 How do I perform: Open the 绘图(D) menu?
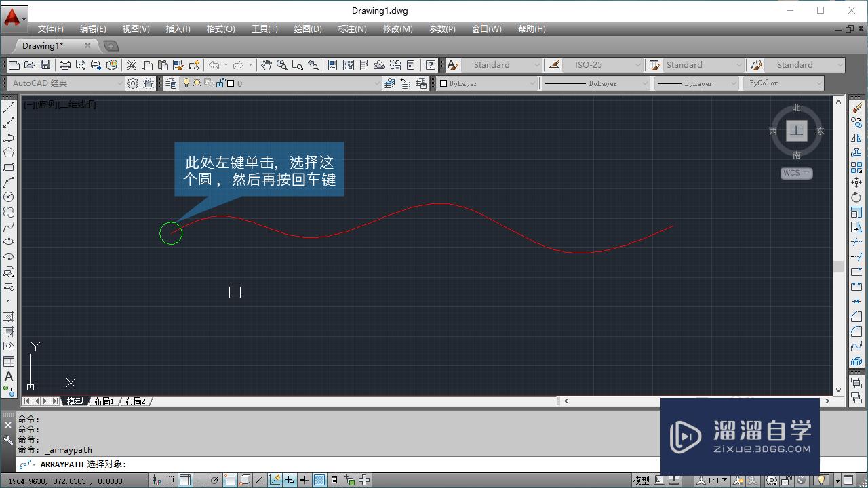click(x=308, y=29)
